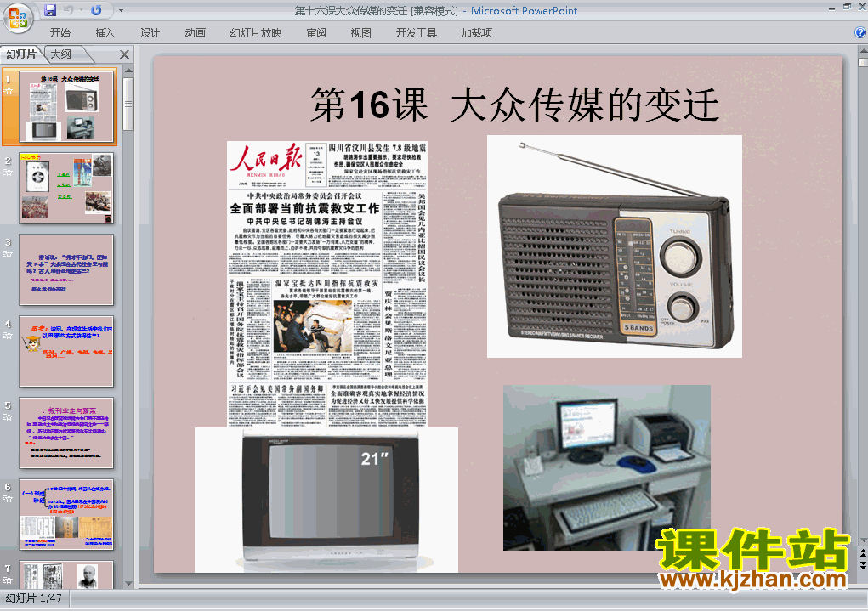The width and height of the screenshot is (868, 611).
Task: Click animation star icon beside slide 2
Action: click(x=8, y=173)
